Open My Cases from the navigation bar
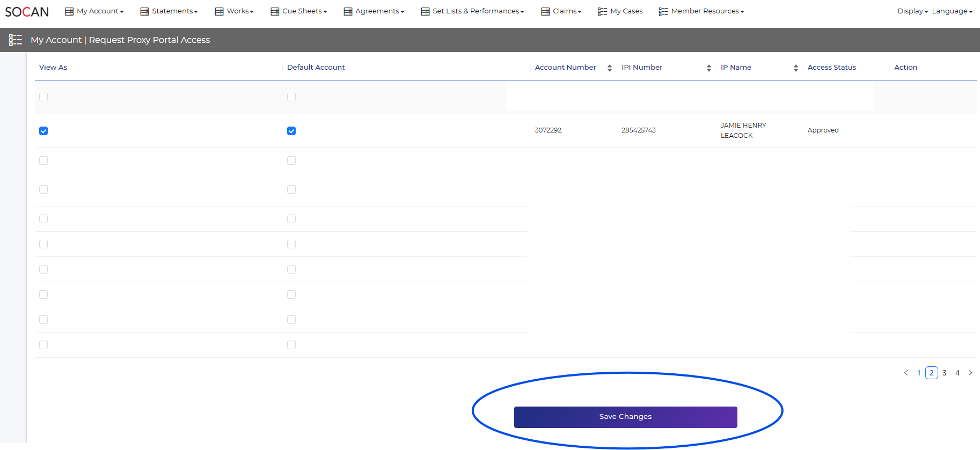Image resolution: width=980 pixels, height=450 pixels. [620, 11]
